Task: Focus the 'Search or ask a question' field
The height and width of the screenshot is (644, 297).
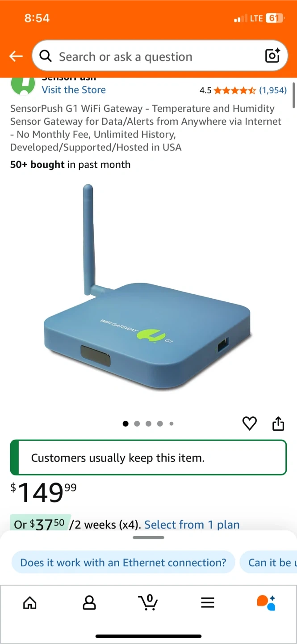Action: point(159,56)
